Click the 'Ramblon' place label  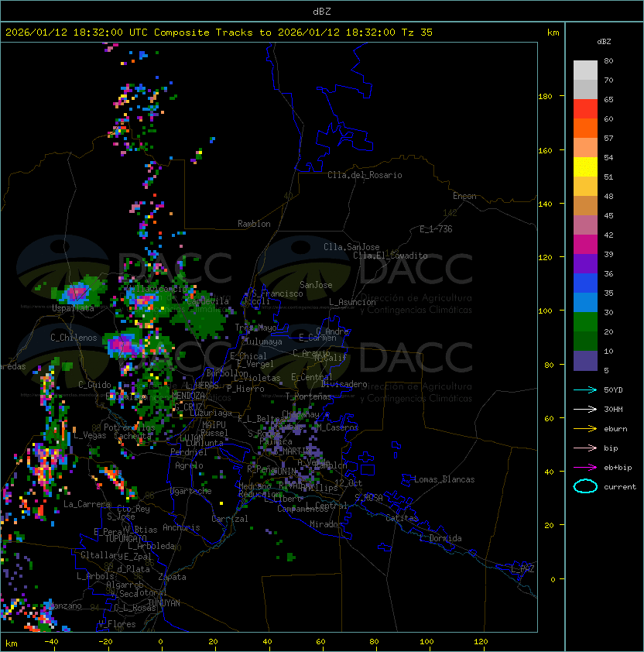pos(254,224)
